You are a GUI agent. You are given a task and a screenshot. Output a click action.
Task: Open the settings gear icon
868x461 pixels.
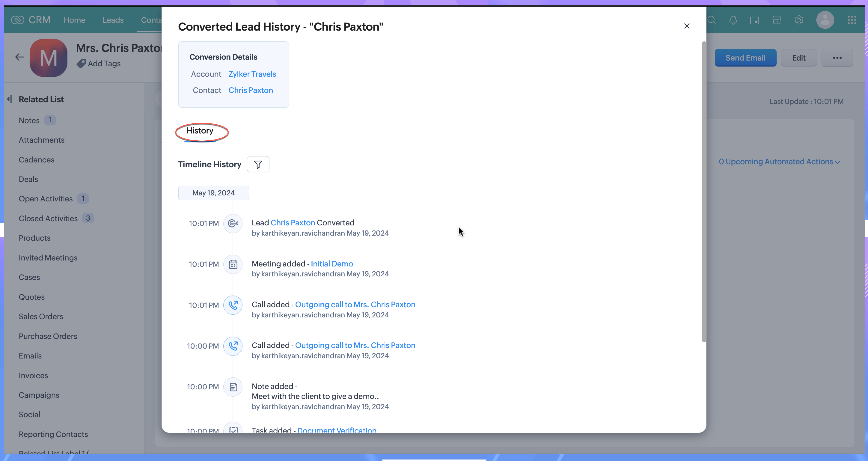799,20
